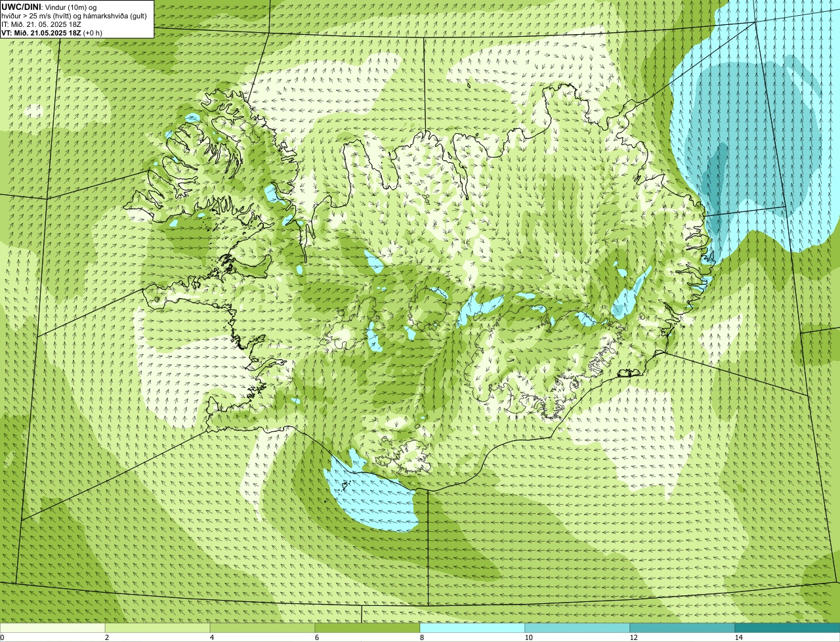Pick the medium green 4–6 legend segment
The width and height of the screenshot is (840, 642).
click(x=262, y=628)
